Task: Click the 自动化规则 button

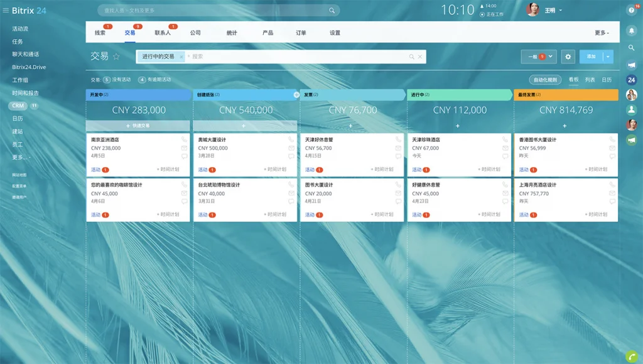Action: pyautogui.click(x=545, y=80)
